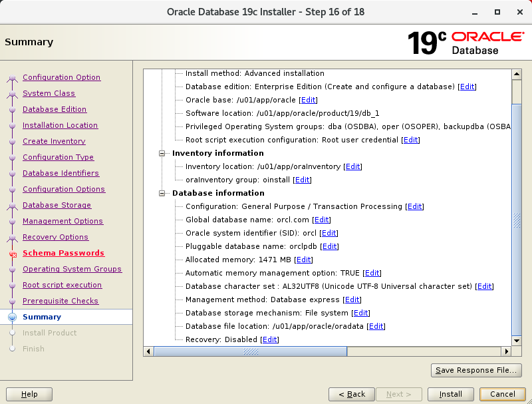Screen dimensions: 532x404
Task: Edit the Database file location
Action: point(376,326)
